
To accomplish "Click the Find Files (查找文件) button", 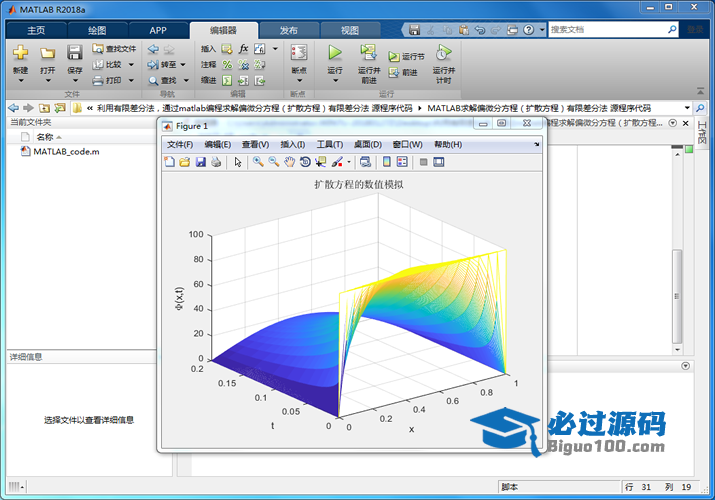I will click(x=114, y=48).
